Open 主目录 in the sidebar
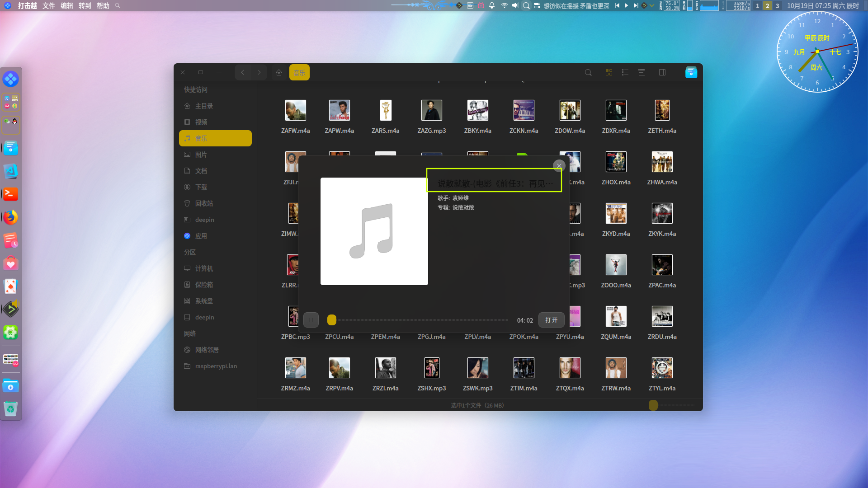 (x=215, y=106)
